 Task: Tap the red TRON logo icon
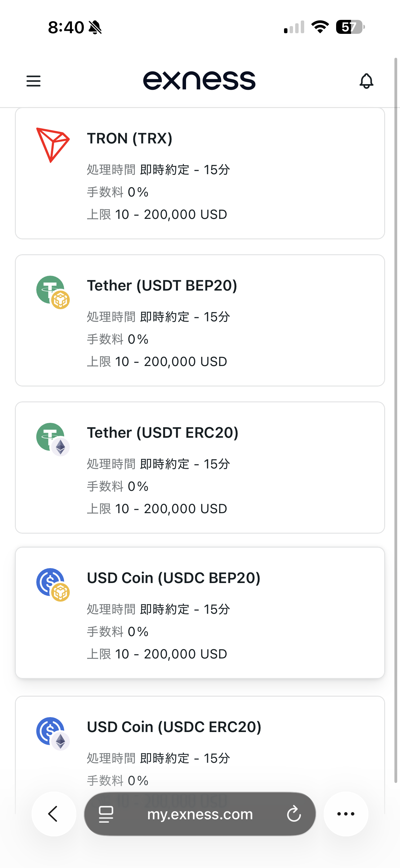tap(53, 145)
